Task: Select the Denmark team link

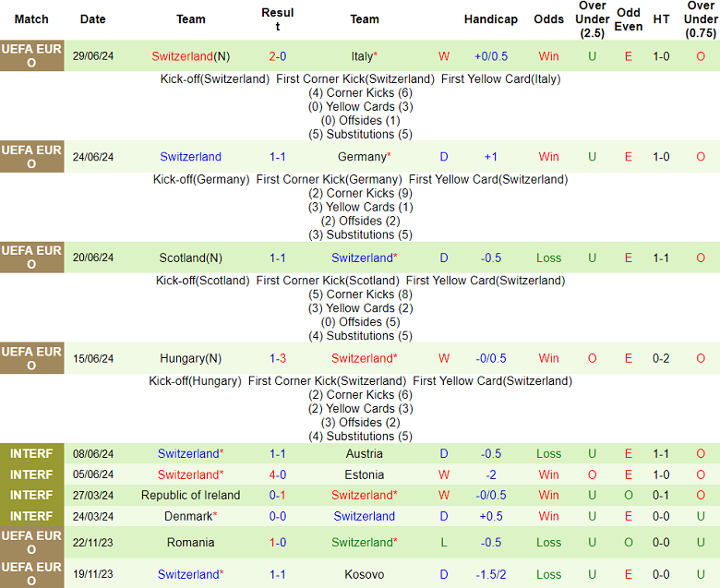Action: 188,517
